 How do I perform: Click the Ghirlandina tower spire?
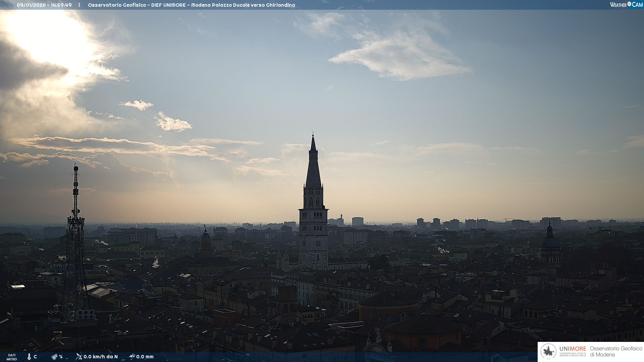tap(313, 164)
